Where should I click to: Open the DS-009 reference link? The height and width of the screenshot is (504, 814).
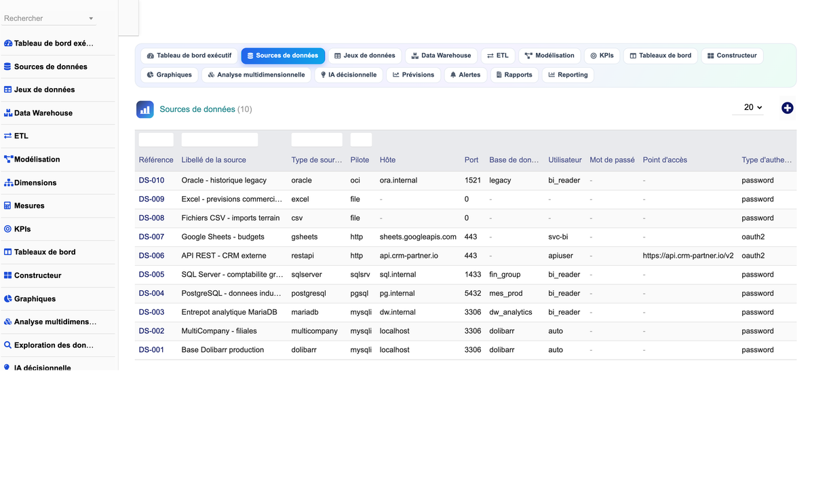point(151,199)
